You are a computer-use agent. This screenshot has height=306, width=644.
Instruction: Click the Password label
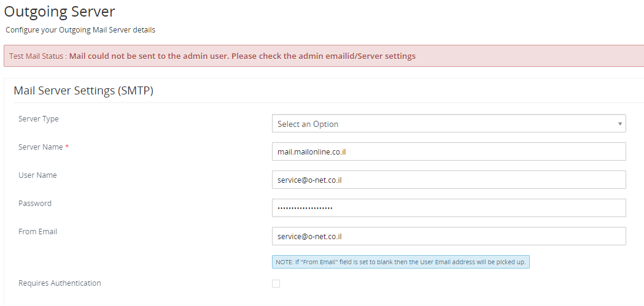pos(35,204)
